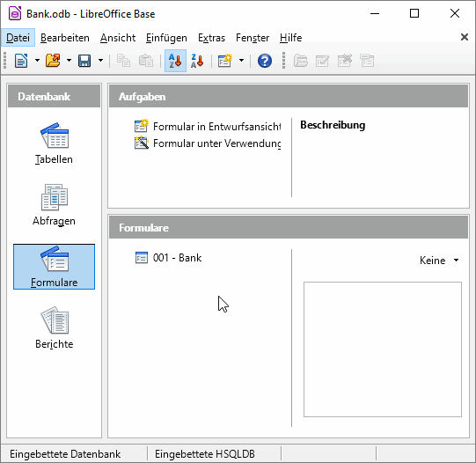Click Open Database Object folder icon
Viewport: 476px width, 463px height.
[x=301, y=61]
